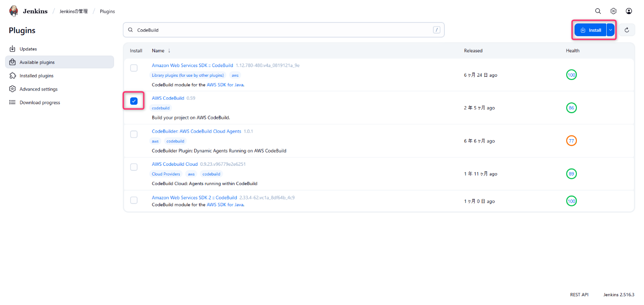
Task: Click the Name column sort arrow
Action: [x=169, y=51]
